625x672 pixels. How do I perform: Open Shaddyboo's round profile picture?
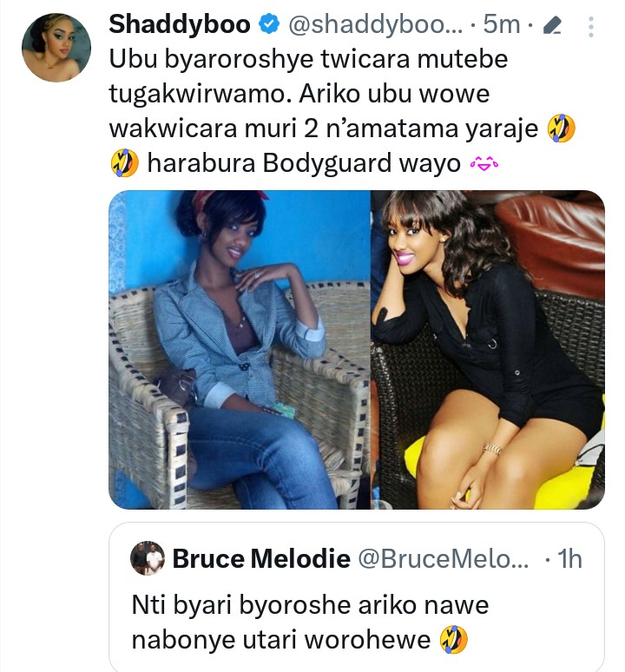pos(56,48)
